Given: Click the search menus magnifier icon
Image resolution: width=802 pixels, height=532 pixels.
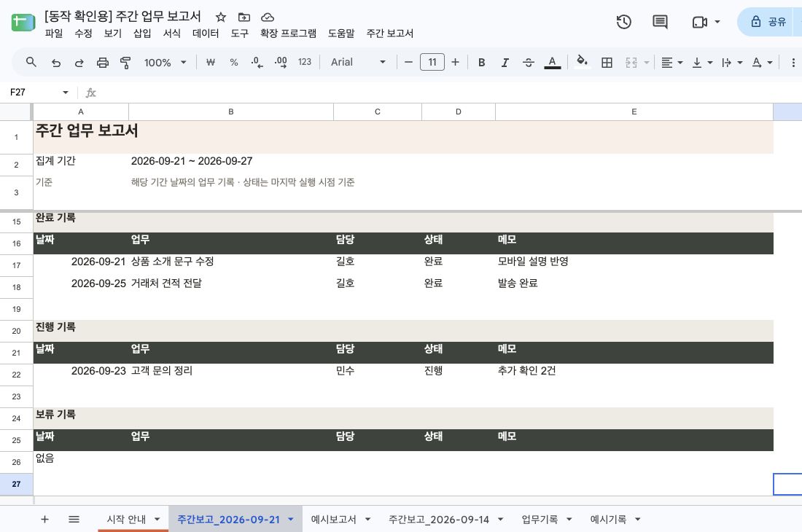Looking at the screenshot, I should coord(31,63).
